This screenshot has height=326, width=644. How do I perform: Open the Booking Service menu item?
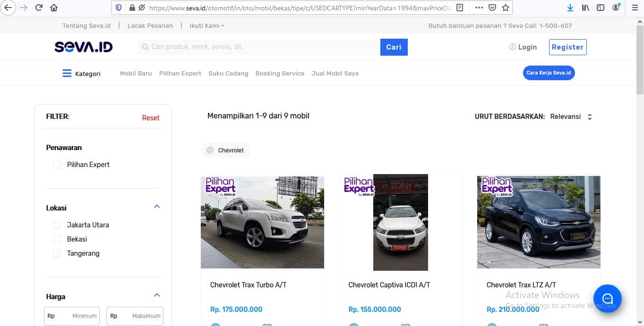280,74
